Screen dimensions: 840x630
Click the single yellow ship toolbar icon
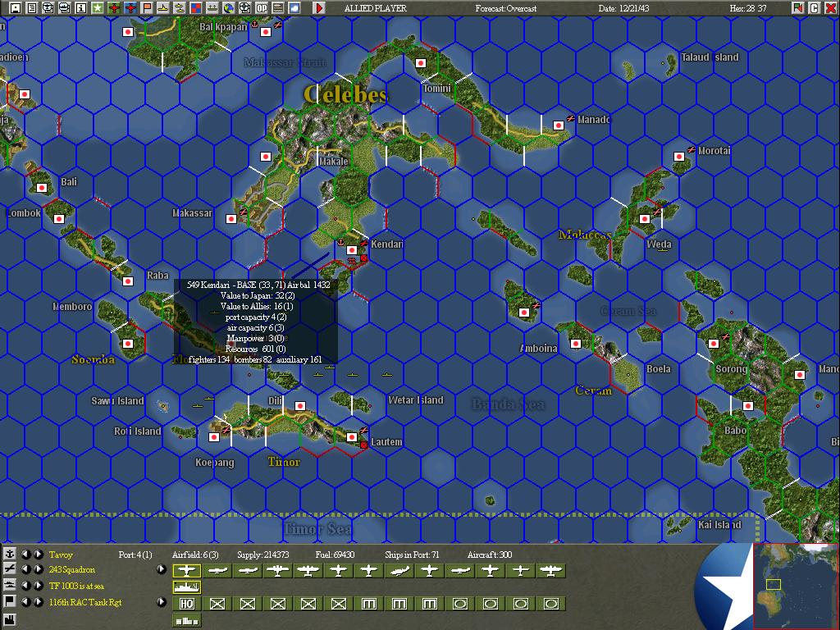click(x=163, y=7)
